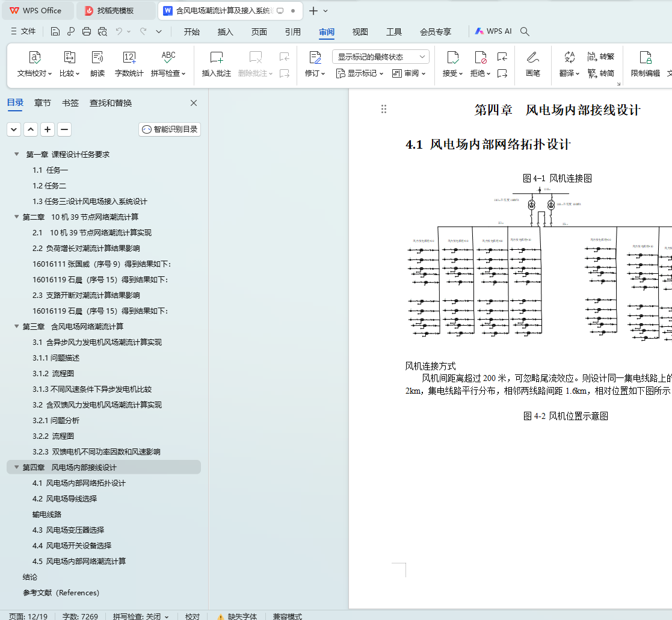The width and height of the screenshot is (672, 620).
Task: Convert text using 转简
Action: [x=600, y=73]
